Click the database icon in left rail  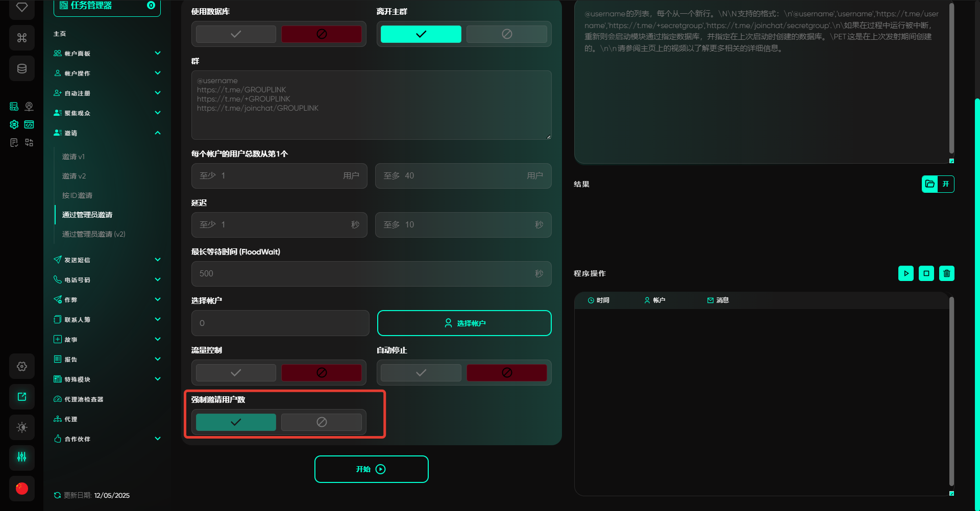point(22,68)
